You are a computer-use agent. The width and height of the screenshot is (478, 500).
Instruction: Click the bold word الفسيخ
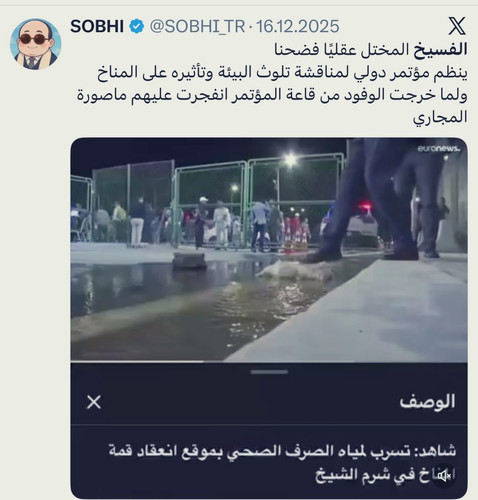440,50
